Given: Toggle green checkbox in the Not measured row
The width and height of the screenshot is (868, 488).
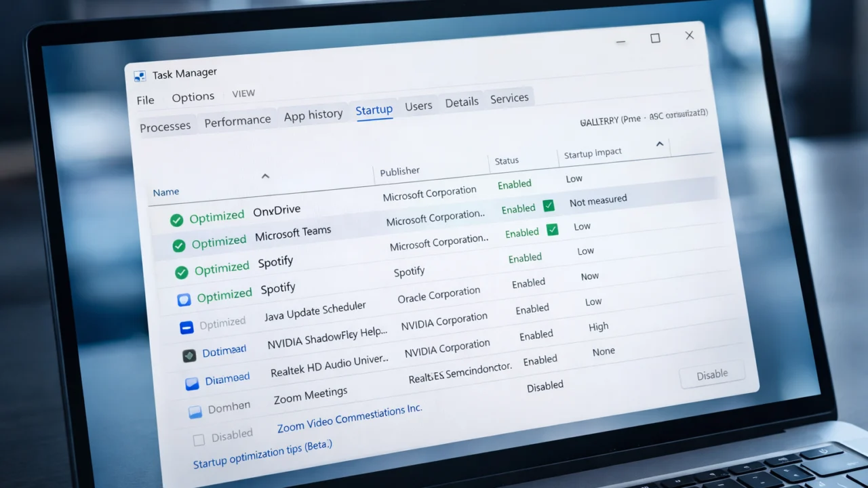Looking at the screenshot, I should click(549, 206).
